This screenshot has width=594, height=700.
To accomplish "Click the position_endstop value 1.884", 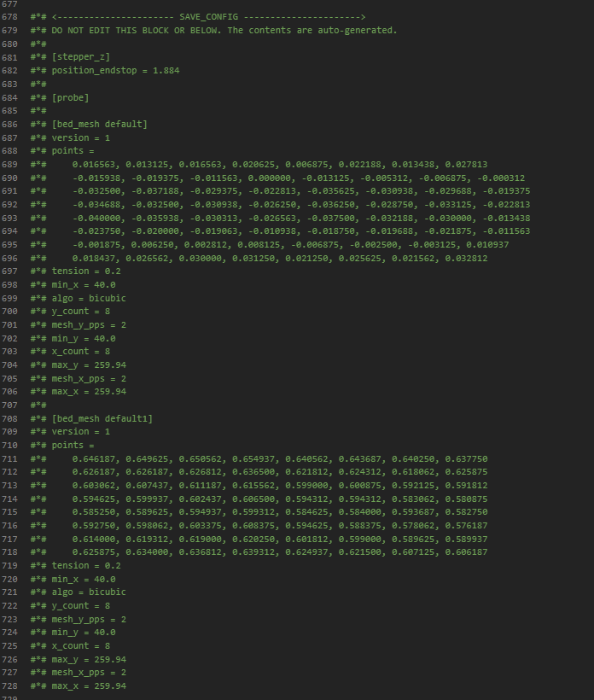I will tap(166, 70).
